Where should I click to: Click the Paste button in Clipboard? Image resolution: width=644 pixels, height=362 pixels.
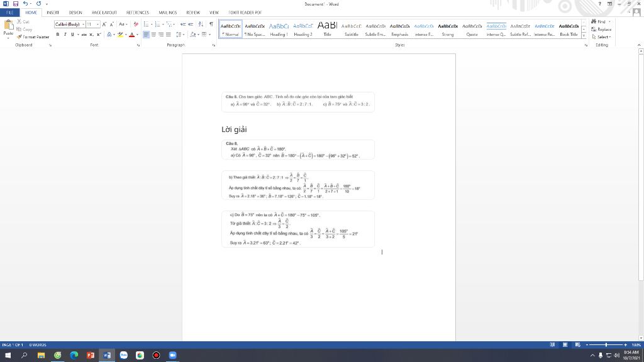8,29
